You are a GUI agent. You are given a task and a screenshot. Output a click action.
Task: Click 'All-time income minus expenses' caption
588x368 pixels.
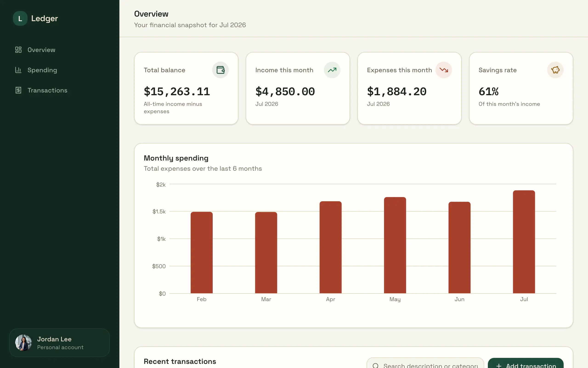173,108
